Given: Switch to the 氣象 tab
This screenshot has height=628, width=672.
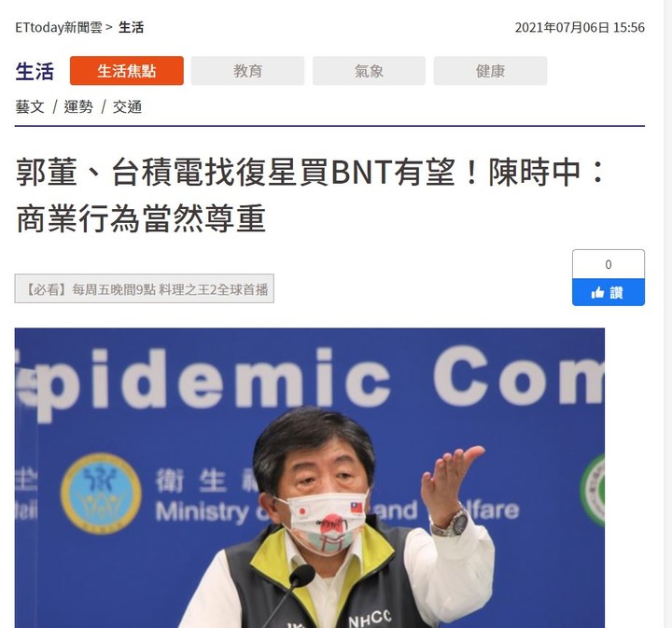Looking at the screenshot, I should point(369,71).
